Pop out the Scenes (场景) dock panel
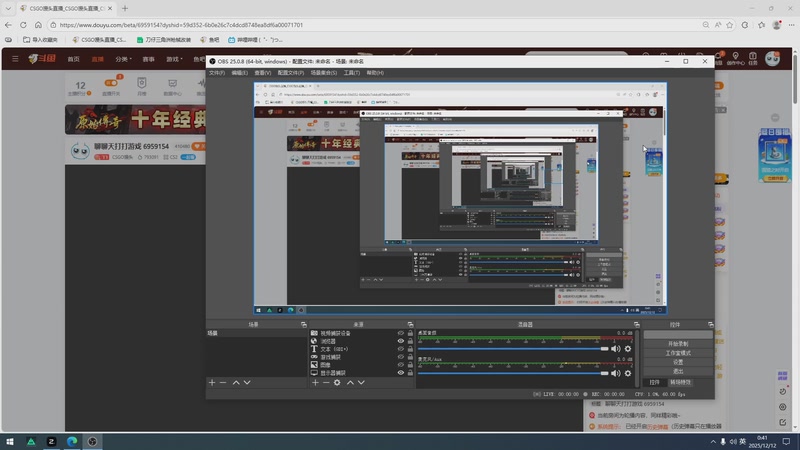 click(304, 324)
